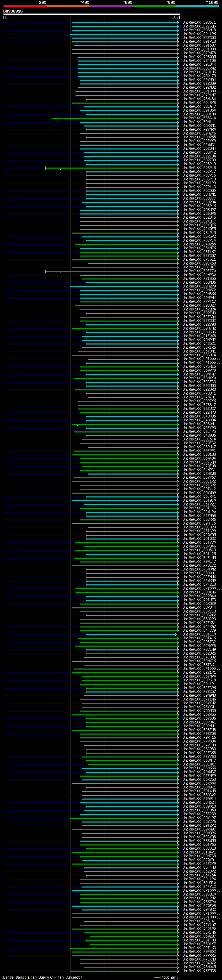Select the UniRef100_C5YR27 label
This screenshot has width=222, height=980.
point(199,504)
